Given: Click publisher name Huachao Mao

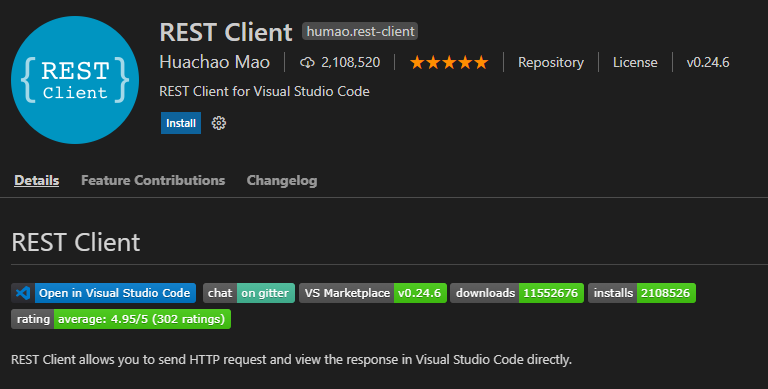Looking at the screenshot, I should pos(214,62).
